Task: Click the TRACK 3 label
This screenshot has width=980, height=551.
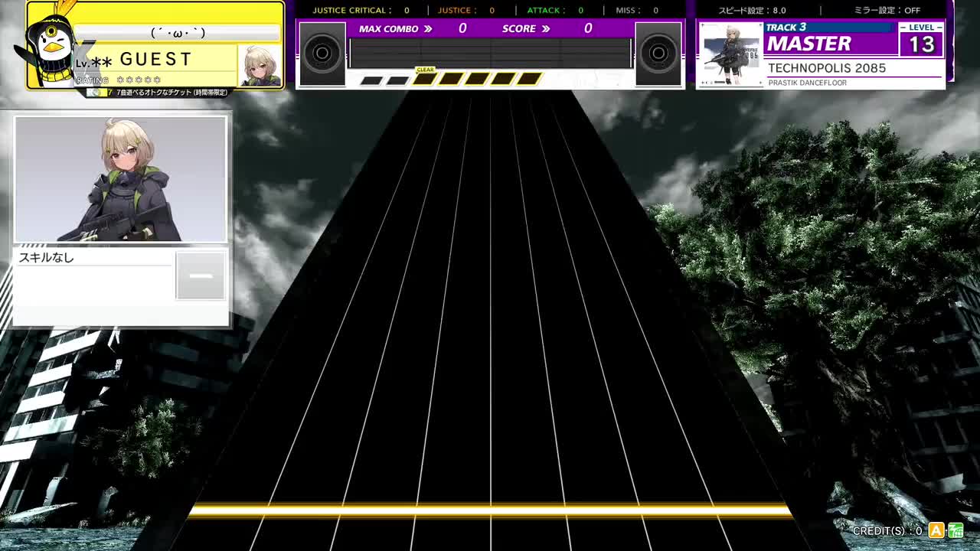Action: (786, 28)
